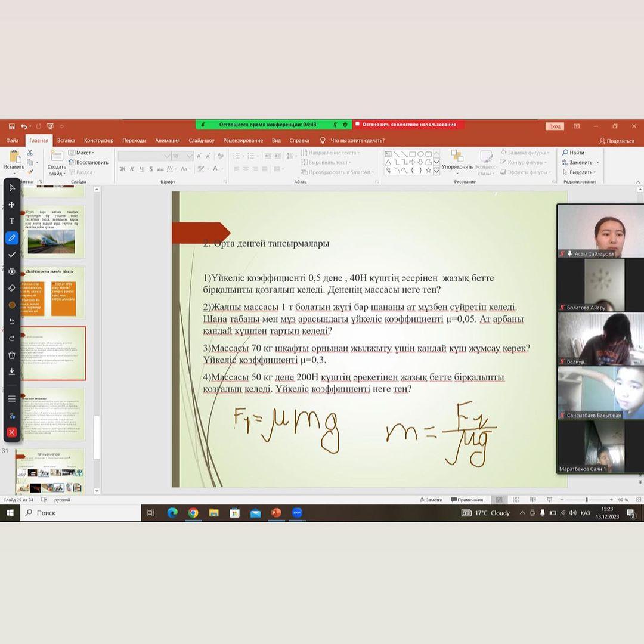The height and width of the screenshot is (644, 644).
Task: Select the blue pen drawing tool
Action: [x=12, y=238]
